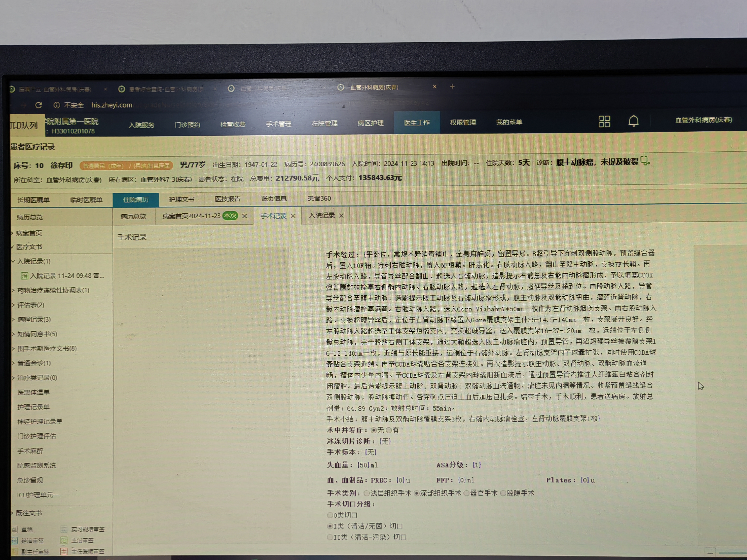Open 治疗类记录(0) tree item
747x560 pixels.
click(x=37, y=378)
